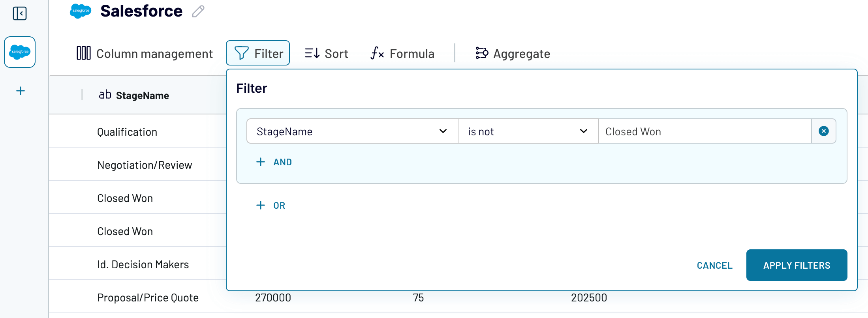Click the 270000 amount cell

click(x=273, y=298)
